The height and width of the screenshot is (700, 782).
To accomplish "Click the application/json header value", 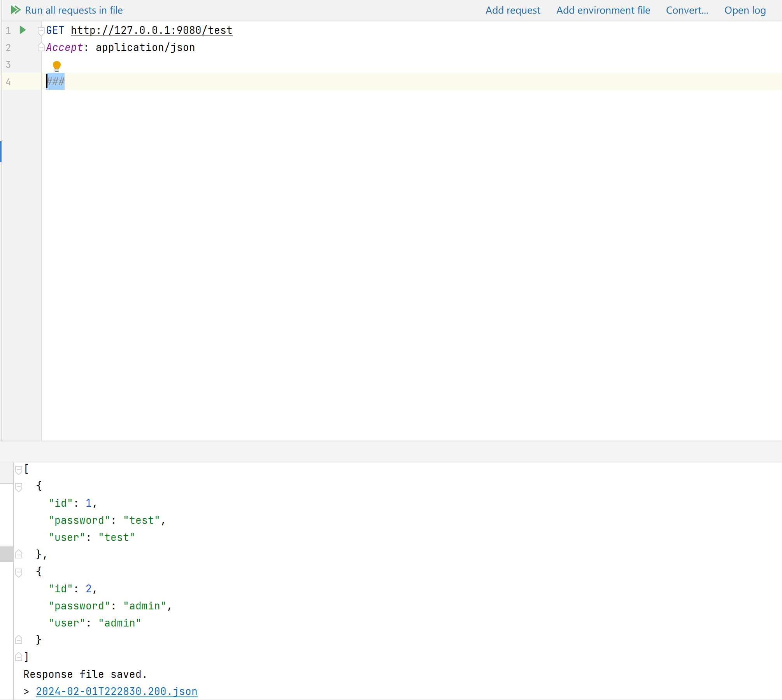I will (x=146, y=47).
